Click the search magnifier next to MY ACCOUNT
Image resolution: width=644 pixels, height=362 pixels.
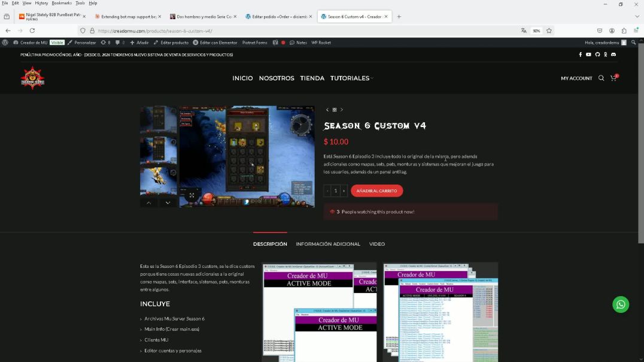point(601,78)
